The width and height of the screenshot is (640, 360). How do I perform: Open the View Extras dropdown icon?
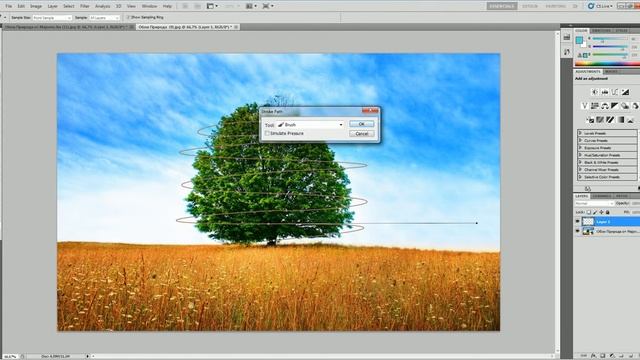212,6
